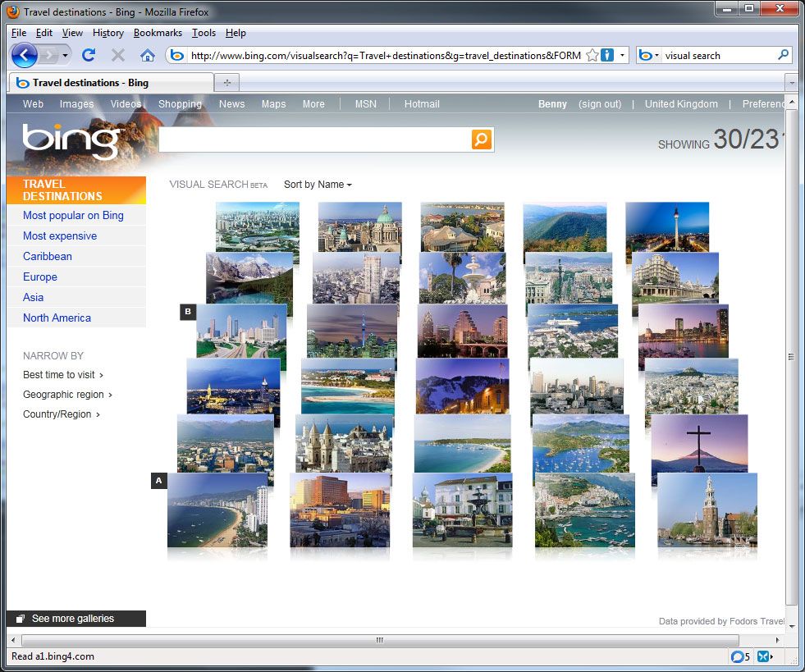Navigate back using the back arrow icon
This screenshot has width=805, height=672.
(23, 55)
